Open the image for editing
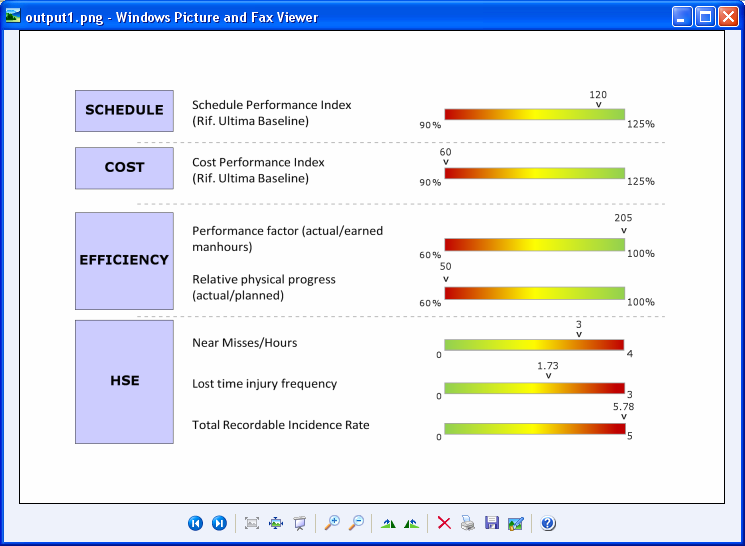 tap(515, 523)
